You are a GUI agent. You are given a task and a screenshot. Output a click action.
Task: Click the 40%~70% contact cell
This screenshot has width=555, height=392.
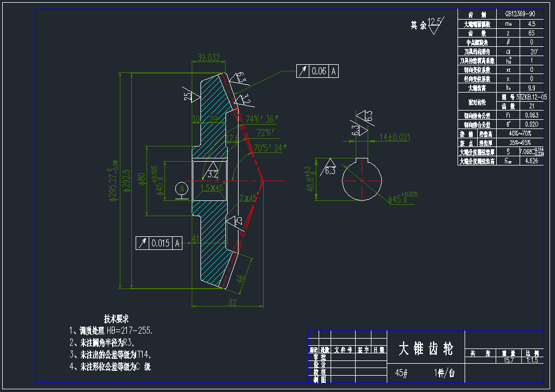click(520, 134)
